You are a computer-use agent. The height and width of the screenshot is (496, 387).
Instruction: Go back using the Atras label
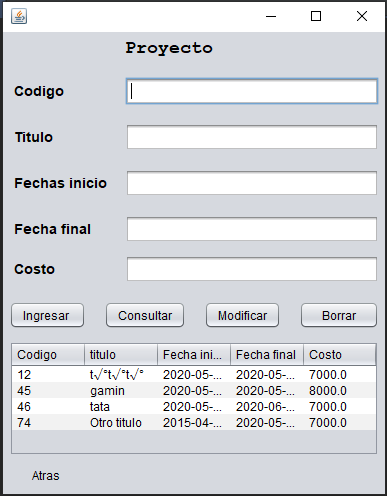[46, 476]
